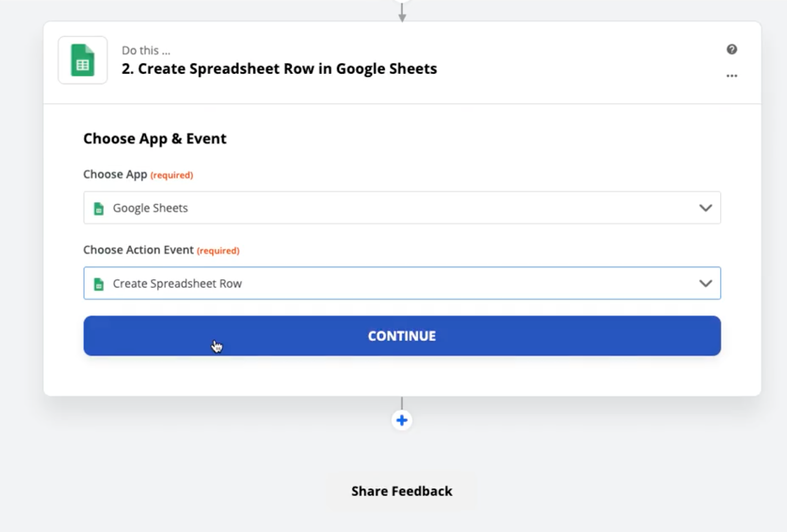The height and width of the screenshot is (532, 787).
Task: Open the Google Sheets app selector
Action: 402,207
